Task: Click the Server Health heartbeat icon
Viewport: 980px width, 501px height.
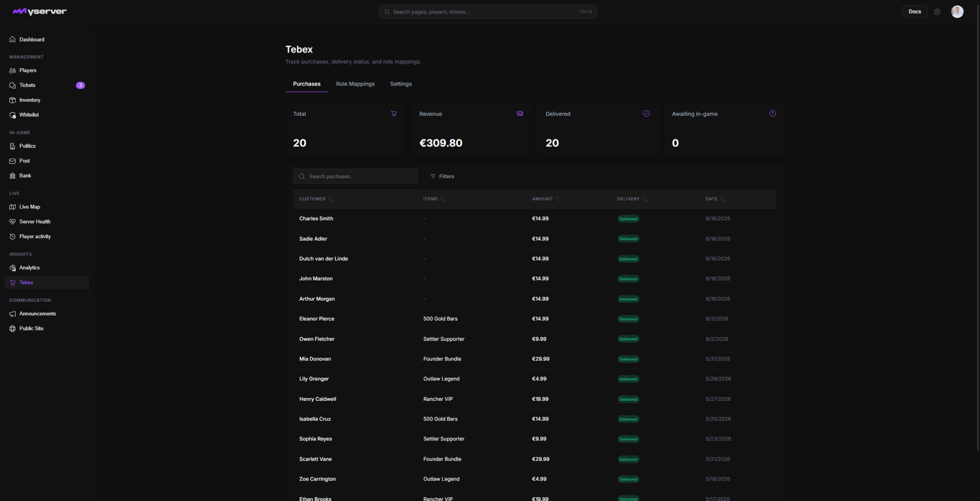Action: [13, 222]
